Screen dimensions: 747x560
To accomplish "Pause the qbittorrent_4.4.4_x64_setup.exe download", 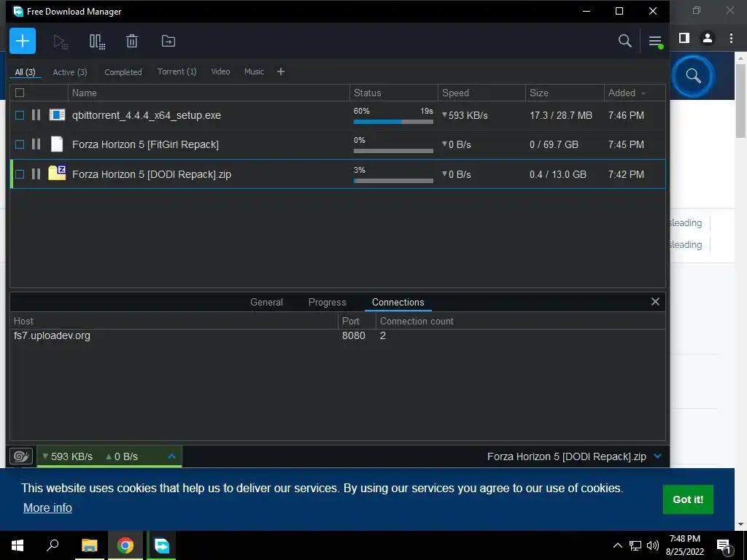I will coord(36,115).
